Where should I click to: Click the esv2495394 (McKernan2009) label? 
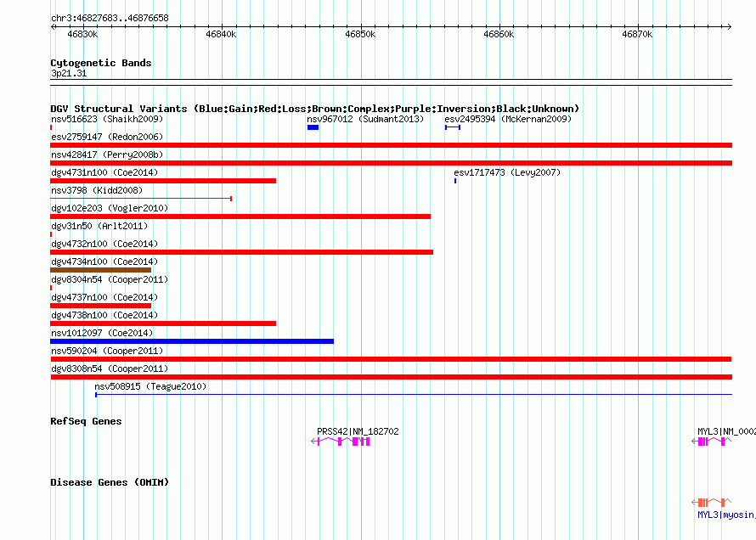pyautogui.click(x=508, y=119)
